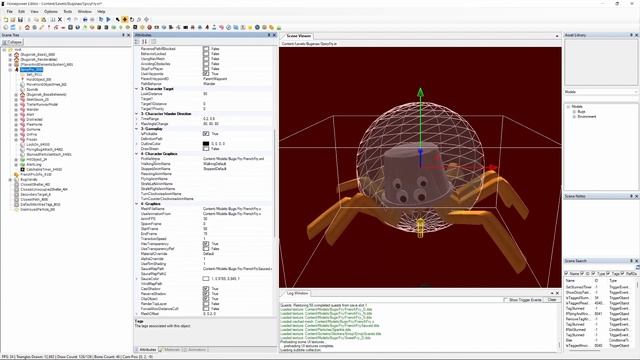Click the Clear button in Log Window
Image resolution: width=640 pixels, height=360 pixels.
[552, 300]
